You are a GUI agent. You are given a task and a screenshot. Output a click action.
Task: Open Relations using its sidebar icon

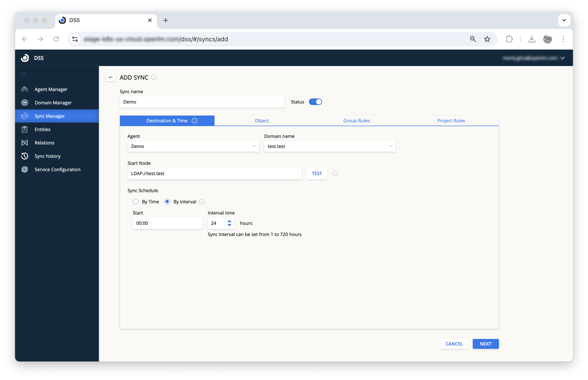(25, 143)
